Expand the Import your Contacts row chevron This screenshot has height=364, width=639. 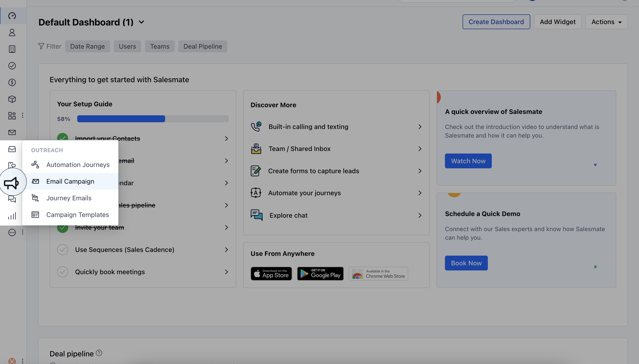[226, 138]
